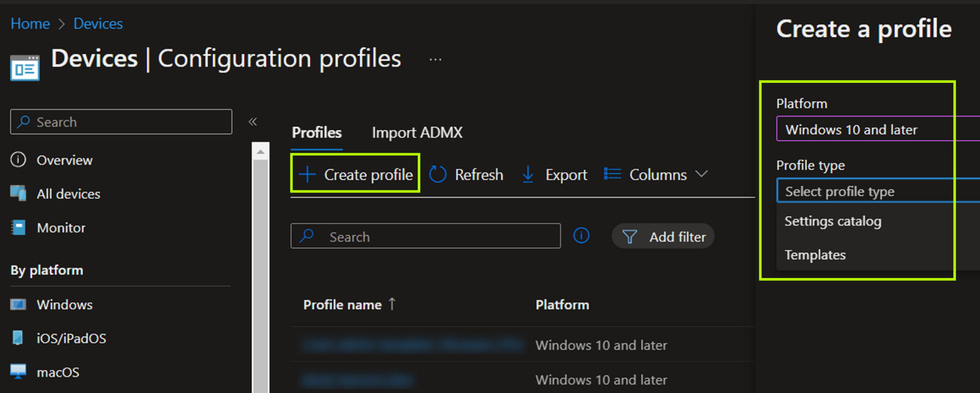Click the magnifier icon in sidebar search
980x393 pixels.
click(x=23, y=122)
